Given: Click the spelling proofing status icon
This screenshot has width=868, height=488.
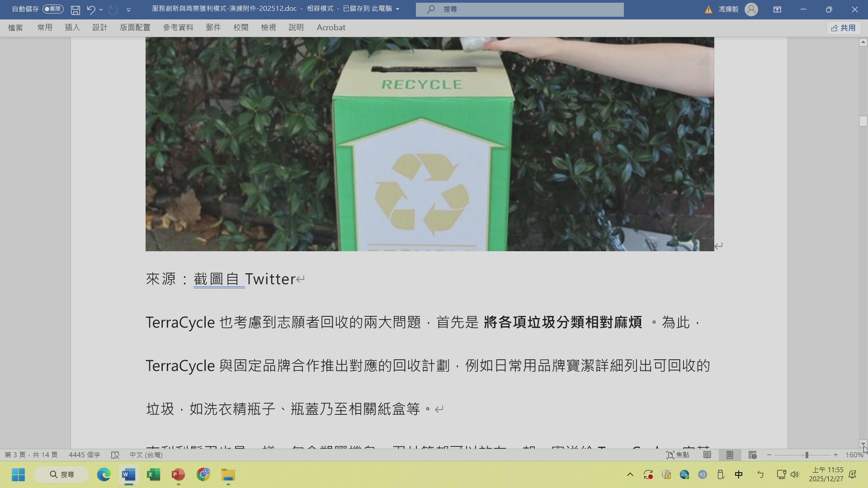Looking at the screenshot, I should 115,455.
